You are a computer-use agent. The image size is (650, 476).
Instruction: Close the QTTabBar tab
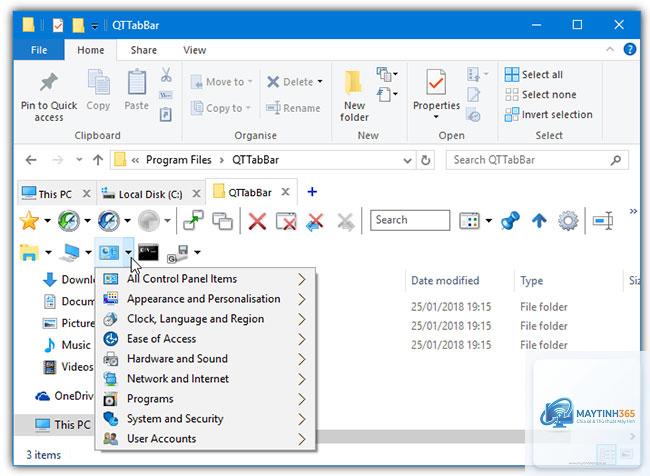point(285,192)
